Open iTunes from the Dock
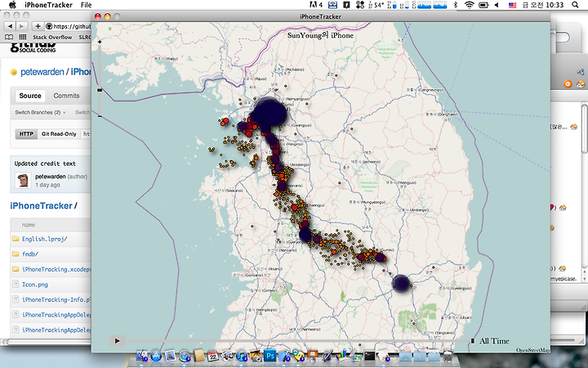 (x=242, y=355)
